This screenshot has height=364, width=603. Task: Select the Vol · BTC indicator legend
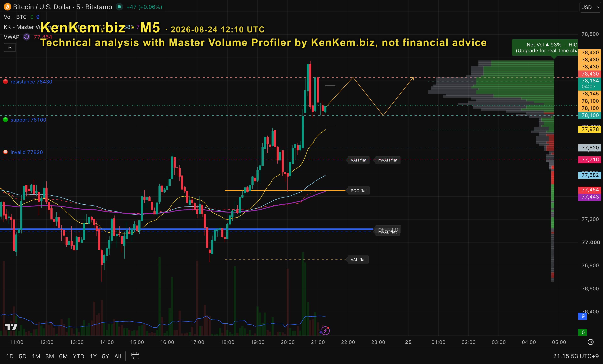(x=15, y=17)
